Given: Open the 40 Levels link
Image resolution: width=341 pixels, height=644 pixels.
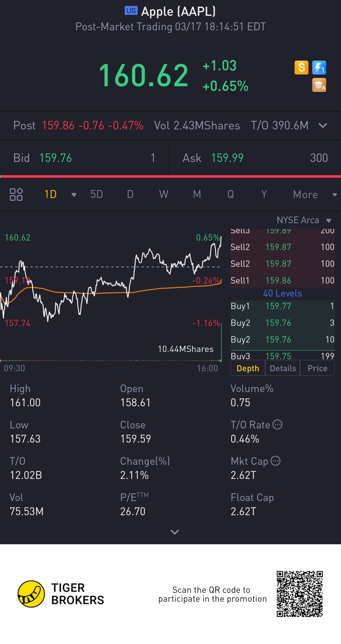Looking at the screenshot, I should pyautogui.click(x=282, y=293).
